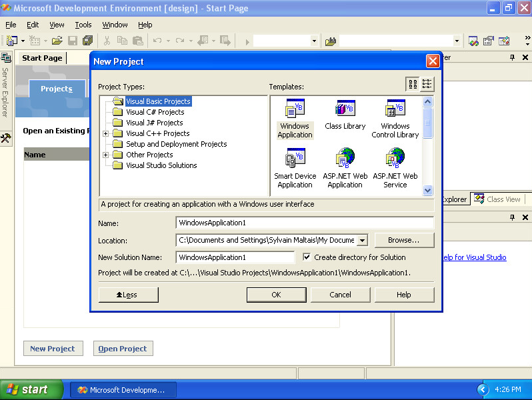
Task: Expand the Visual C++ Projects node
Action: coord(106,133)
